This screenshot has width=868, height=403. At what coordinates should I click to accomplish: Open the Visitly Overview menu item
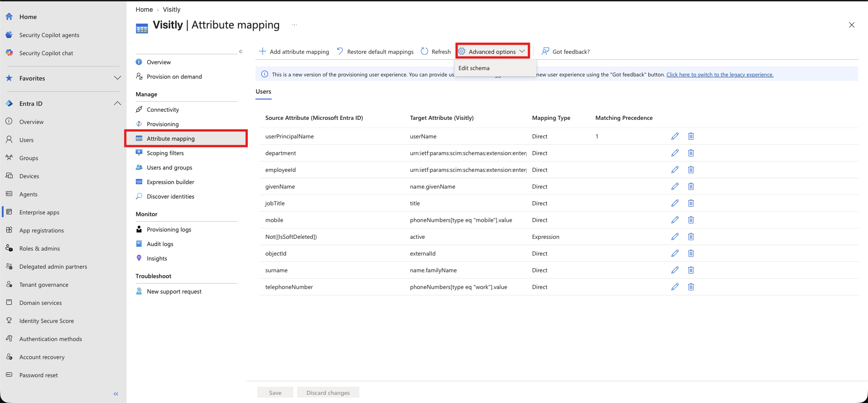(159, 62)
